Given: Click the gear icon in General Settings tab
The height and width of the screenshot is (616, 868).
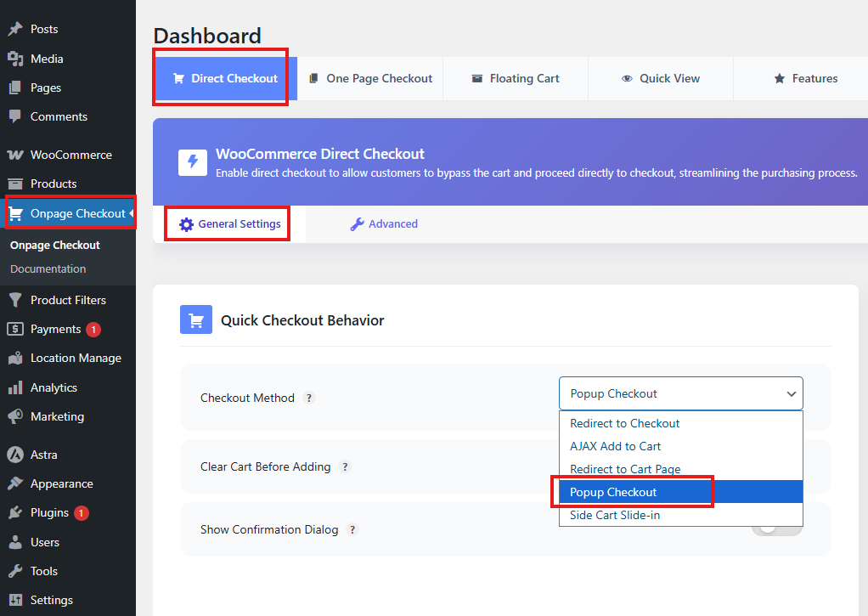Looking at the screenshot, I should (187, 224).
